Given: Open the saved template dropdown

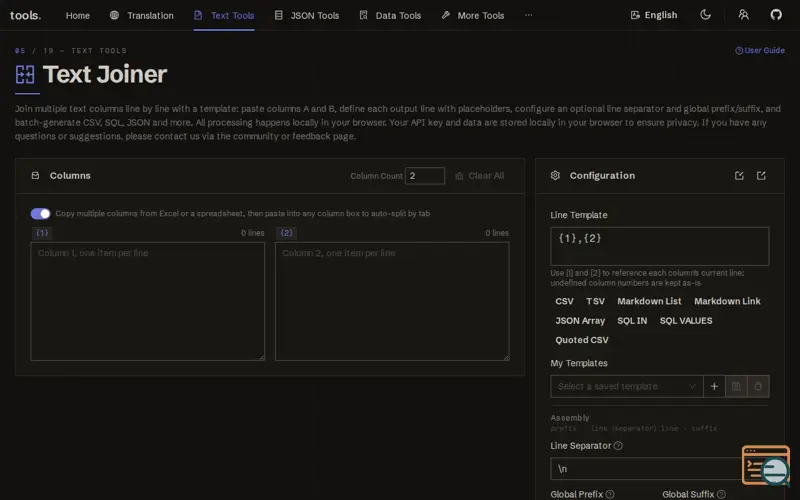Looking at the screenshot, I should click(627, 386).
